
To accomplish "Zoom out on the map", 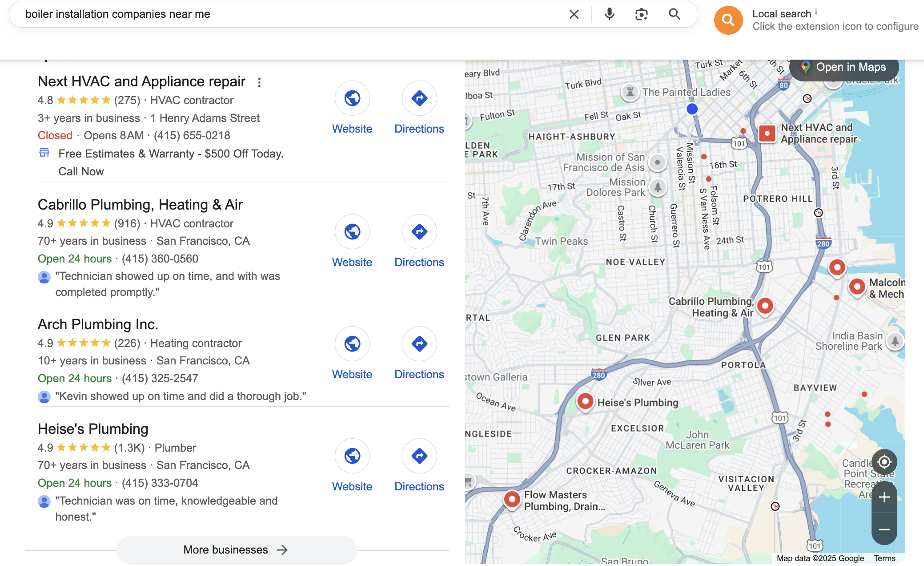I will 884,529.
